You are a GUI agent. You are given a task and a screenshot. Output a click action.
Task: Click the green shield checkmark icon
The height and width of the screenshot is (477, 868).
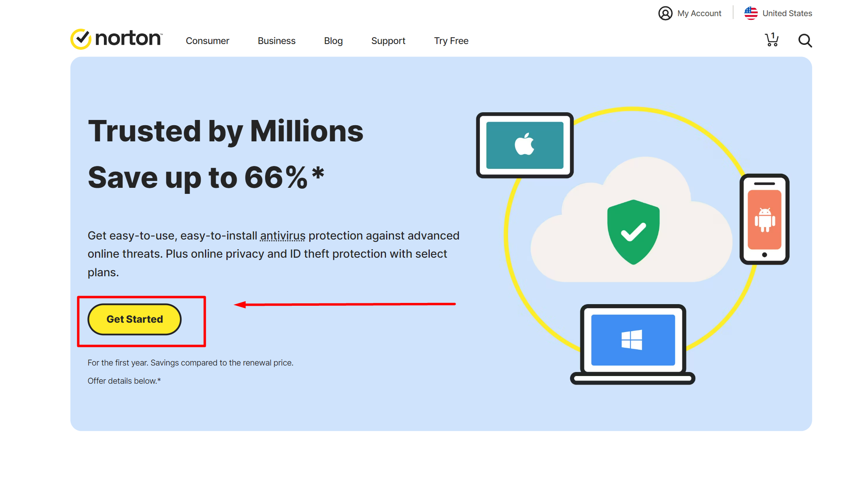click(x=633, y=231)
